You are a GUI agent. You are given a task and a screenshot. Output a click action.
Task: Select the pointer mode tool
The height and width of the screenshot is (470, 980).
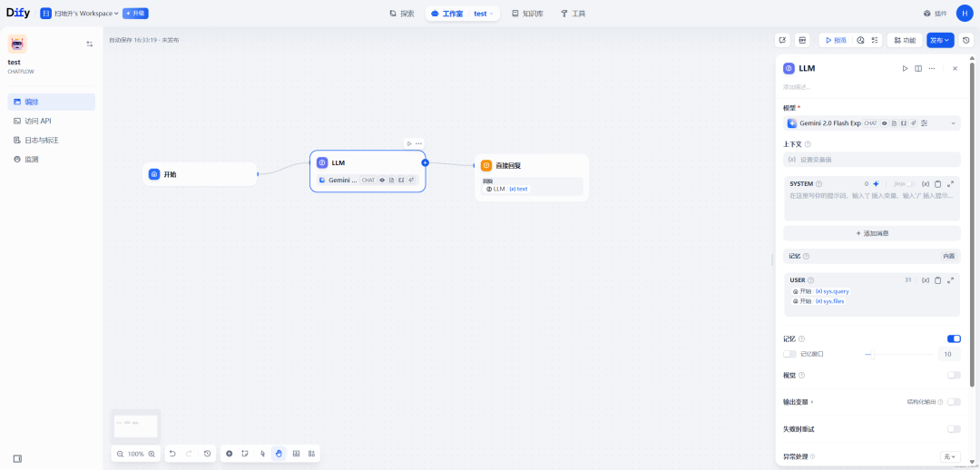tap(262, 454)
